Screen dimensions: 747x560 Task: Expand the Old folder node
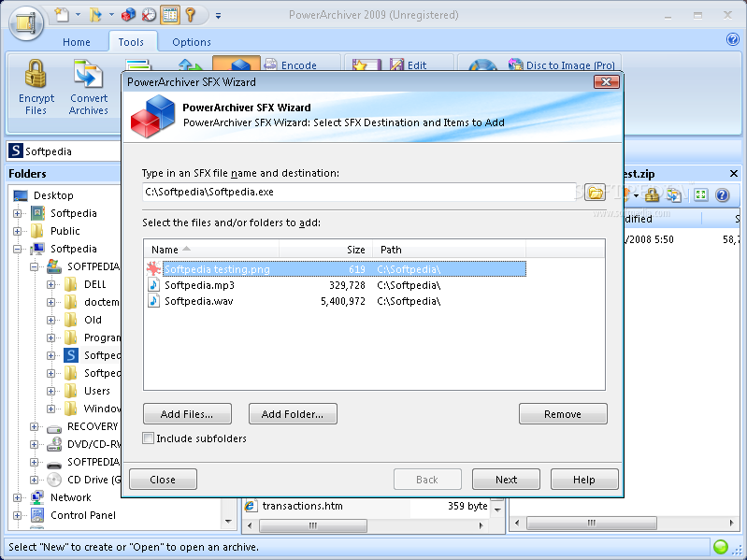50,320
